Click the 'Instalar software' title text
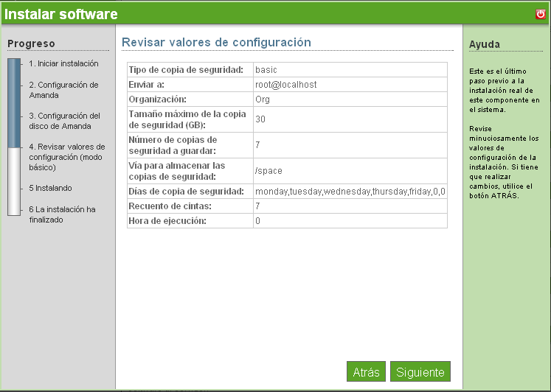The height and width of the screenshot is (392, 551). click(60, 14)
